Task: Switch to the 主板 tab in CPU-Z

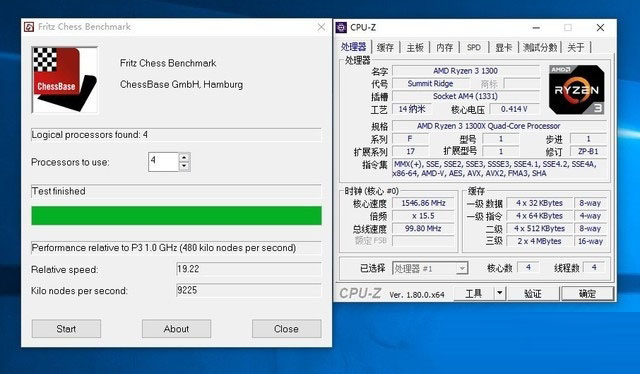Action: [x=415, y=48]
